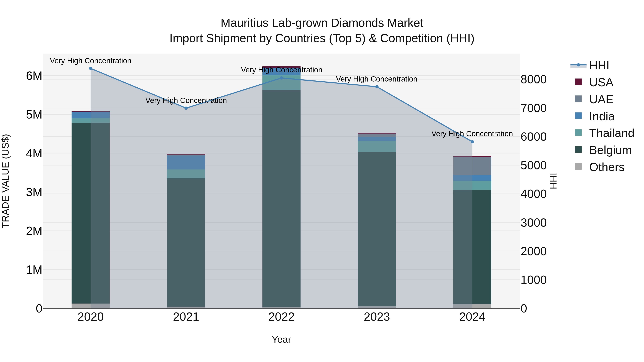The height and width of the screenshot is (362, 644).
Task: Select the 2022 HHI data point
Action: pyautogui.click(x=282, y=78)
